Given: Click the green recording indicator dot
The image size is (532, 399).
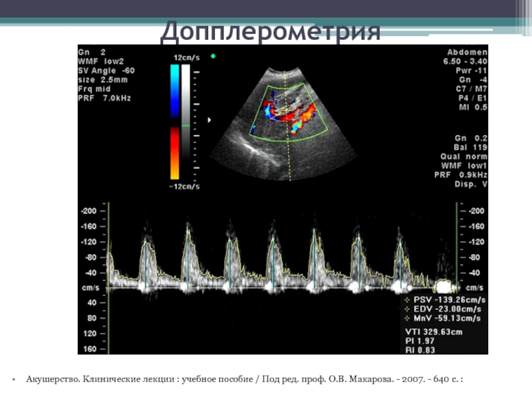Looking at the screenshot, I should click(x=213, y=57).
